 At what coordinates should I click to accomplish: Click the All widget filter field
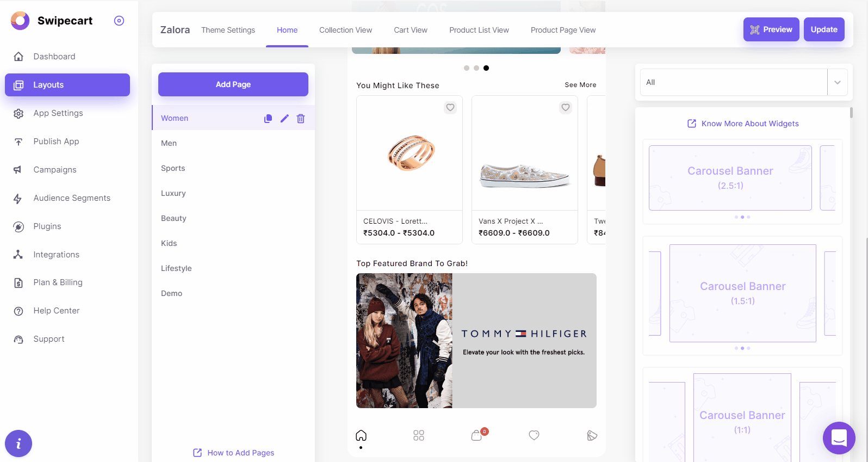point(734,83)
